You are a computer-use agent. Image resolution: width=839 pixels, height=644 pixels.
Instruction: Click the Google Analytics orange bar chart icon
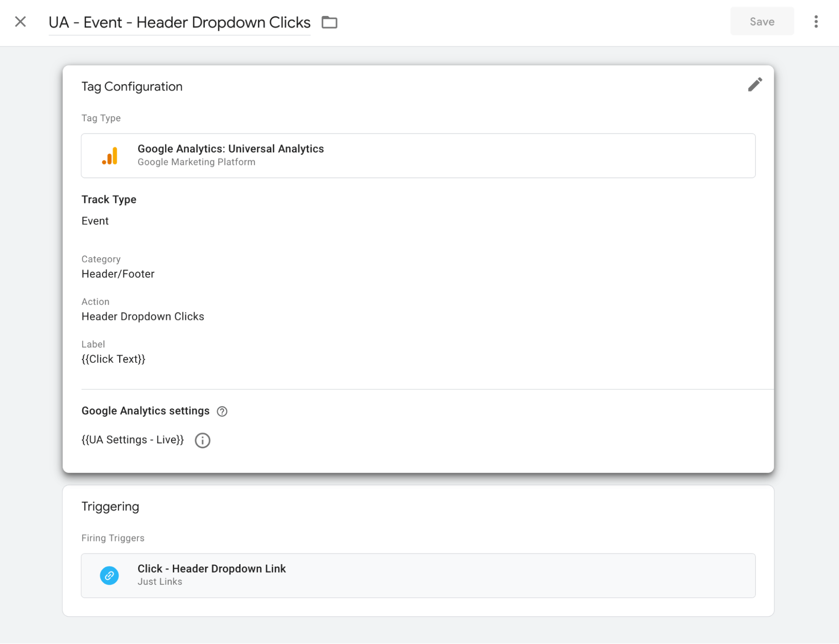coord(109,155)
